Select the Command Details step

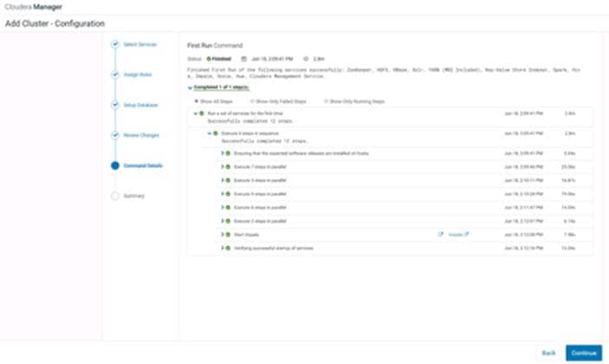pos(143,166)
